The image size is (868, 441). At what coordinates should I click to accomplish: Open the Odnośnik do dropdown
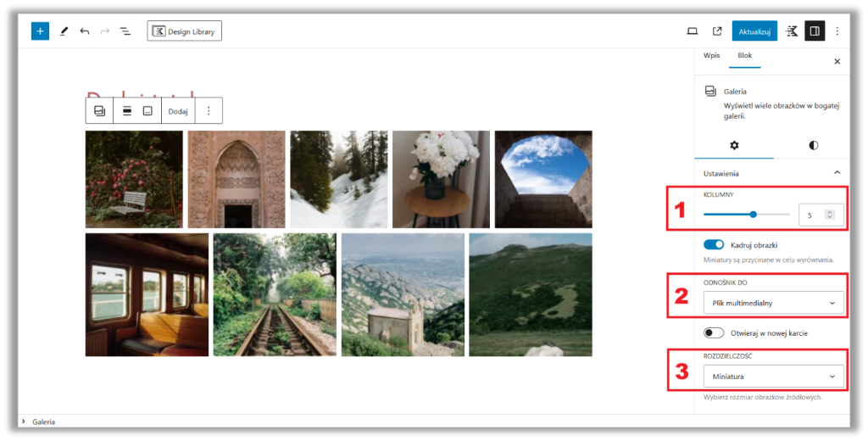click(773, 303)
